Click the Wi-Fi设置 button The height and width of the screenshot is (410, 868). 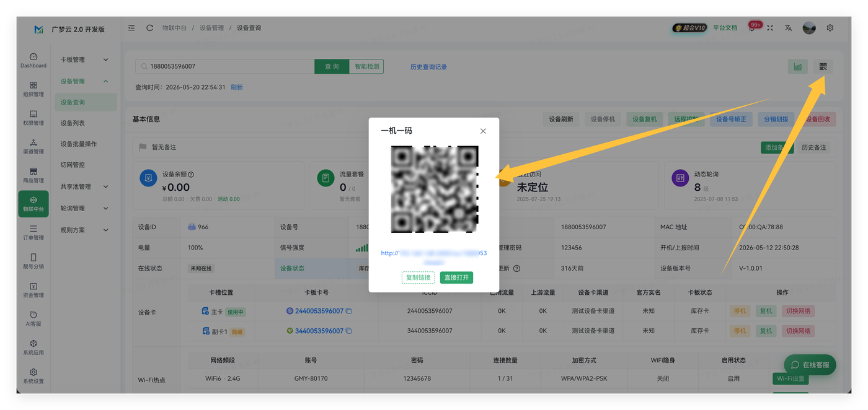point(790,378)
